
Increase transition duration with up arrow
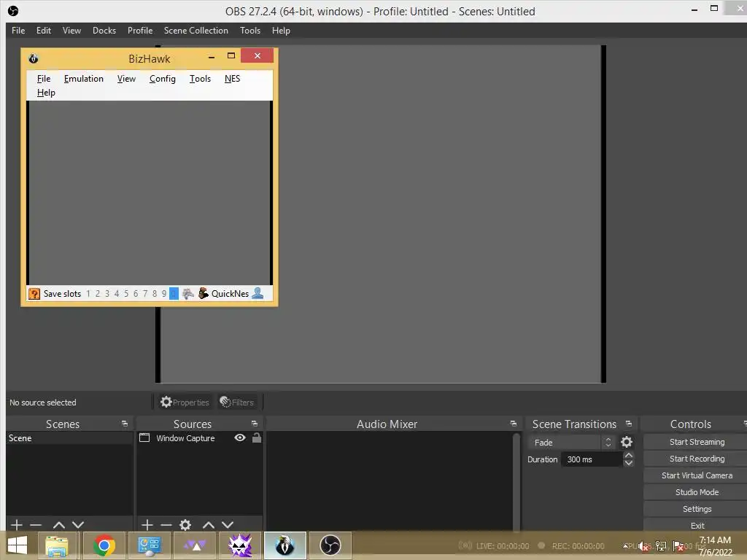tap(628, 456)
